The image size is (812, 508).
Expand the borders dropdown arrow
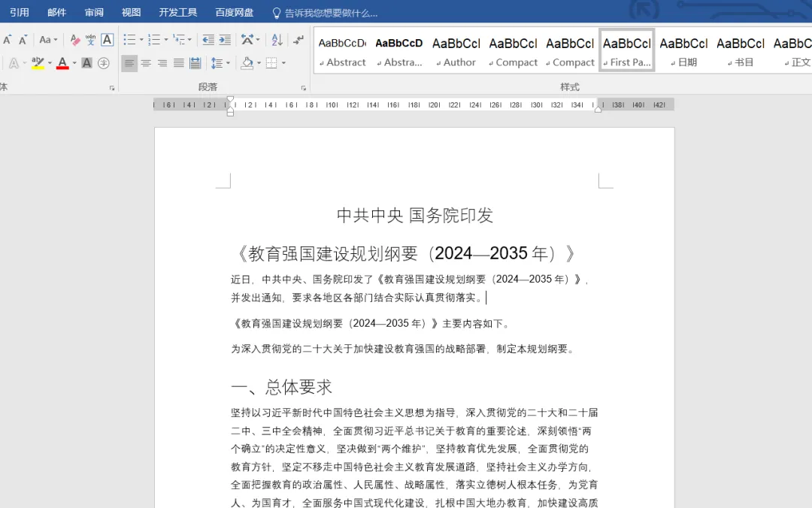tap(283, 63)
